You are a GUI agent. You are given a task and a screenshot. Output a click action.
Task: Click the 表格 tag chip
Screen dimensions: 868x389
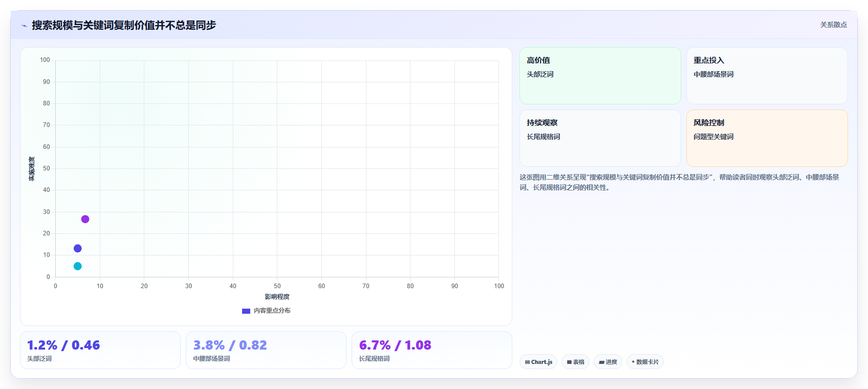pyautogui.click(x=576, y=362)
